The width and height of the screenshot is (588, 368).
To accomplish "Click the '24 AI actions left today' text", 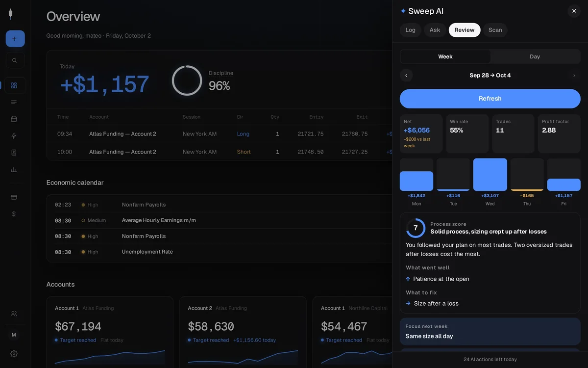I will click(490, 359).
